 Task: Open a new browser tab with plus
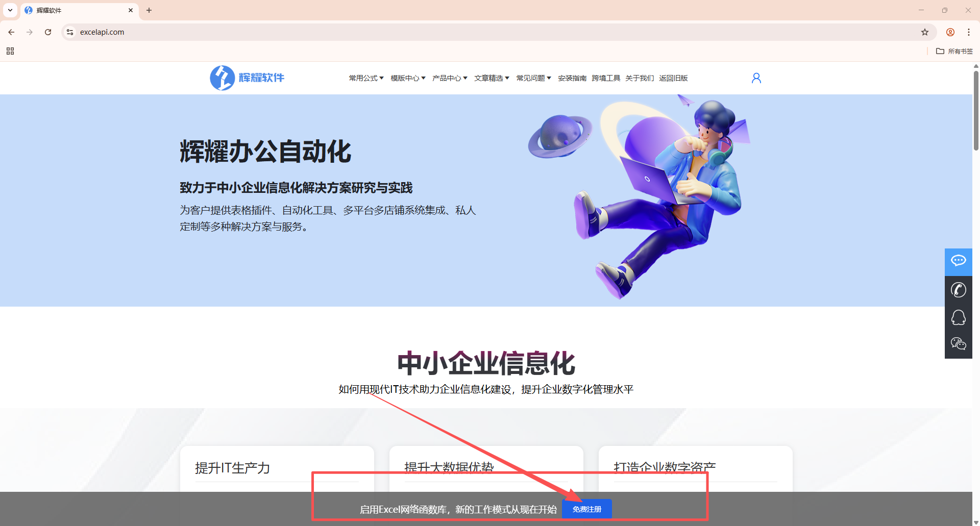click(x=149, y=10)
